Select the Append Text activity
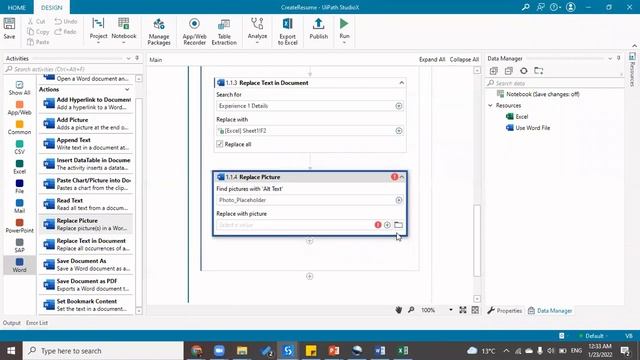Viewport: 640px width, 360px height. pos(86,144)
